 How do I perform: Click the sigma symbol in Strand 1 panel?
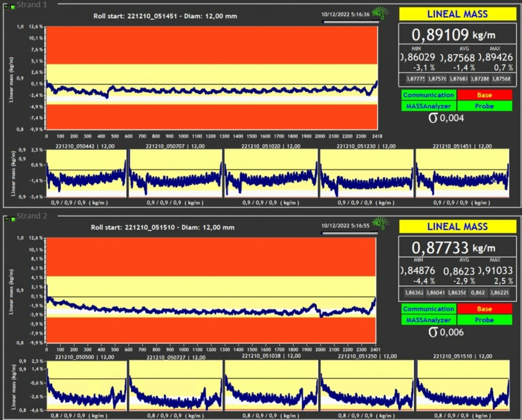tap(433, 118)
